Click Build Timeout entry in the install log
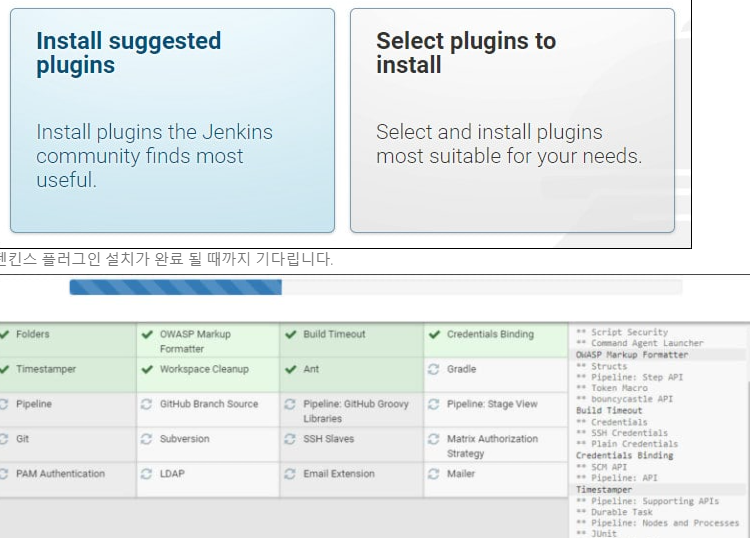 tap(609, 411)
